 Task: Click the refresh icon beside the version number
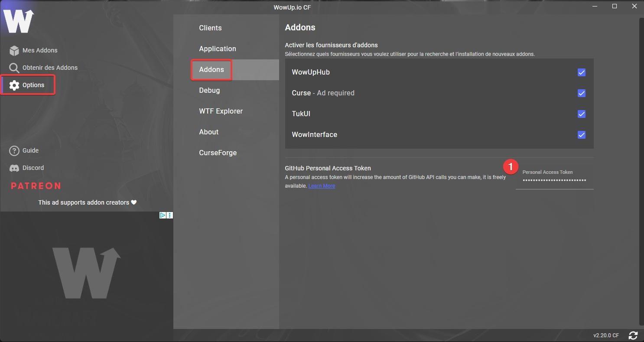(x=633, y=335)
